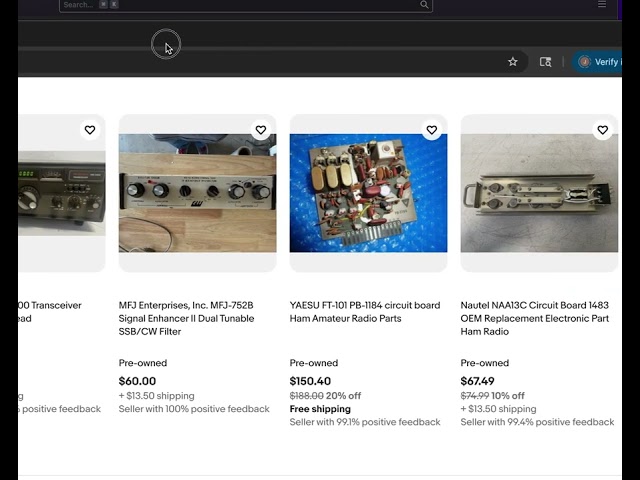Open the hamburger menu icon at top right
Screen dimensions: 640x480
602,4
